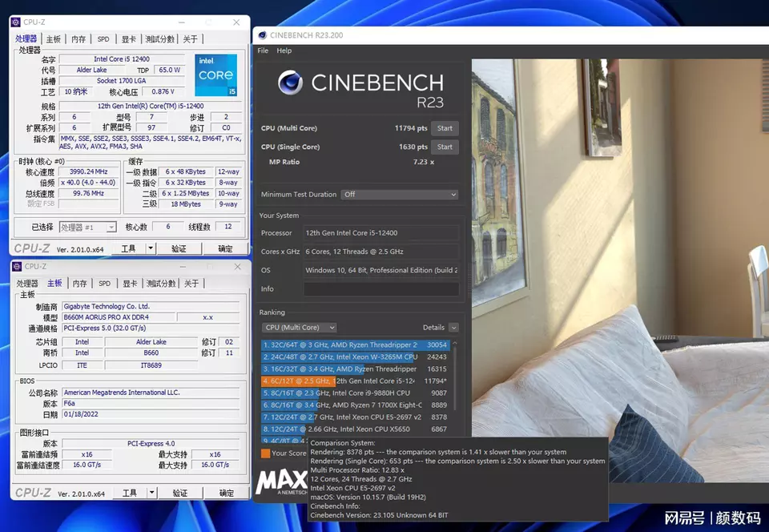The height and width of the screenshot is (532, 769).
Task: Open the Help menu in Cinebench
Action: tap(284, 50)
